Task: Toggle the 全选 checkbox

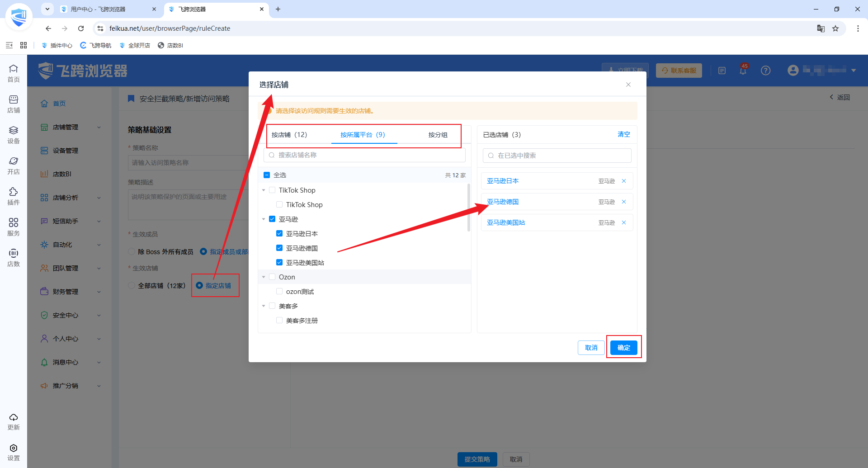Action: point(267,175)
